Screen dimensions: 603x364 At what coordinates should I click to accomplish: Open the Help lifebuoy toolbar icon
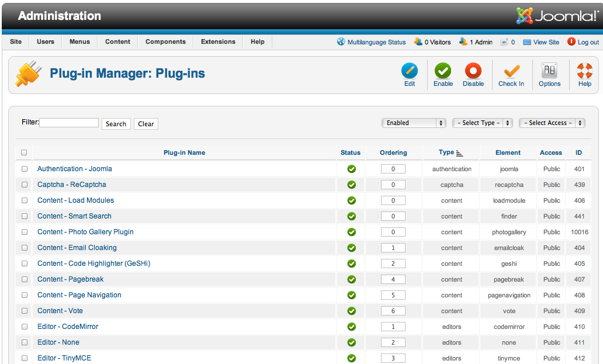[x=584, y=71]
